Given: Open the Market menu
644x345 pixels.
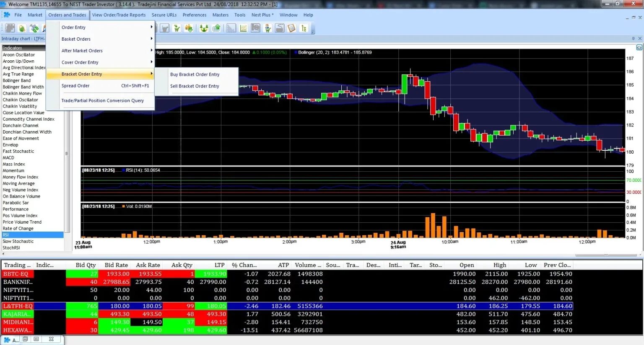Looking at the screenshot, I should click(x=35, y=15).
